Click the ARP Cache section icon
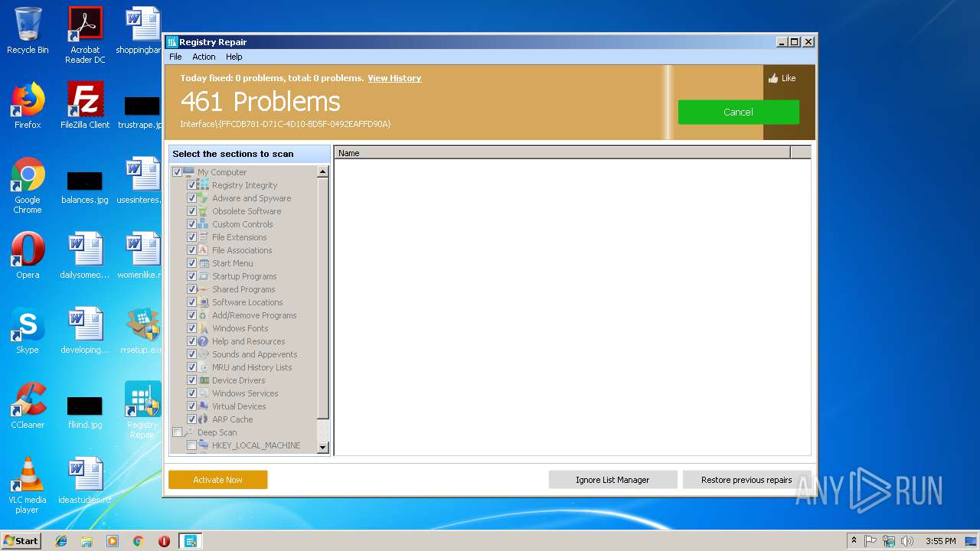The image size is (980, 551). point(204,419)
